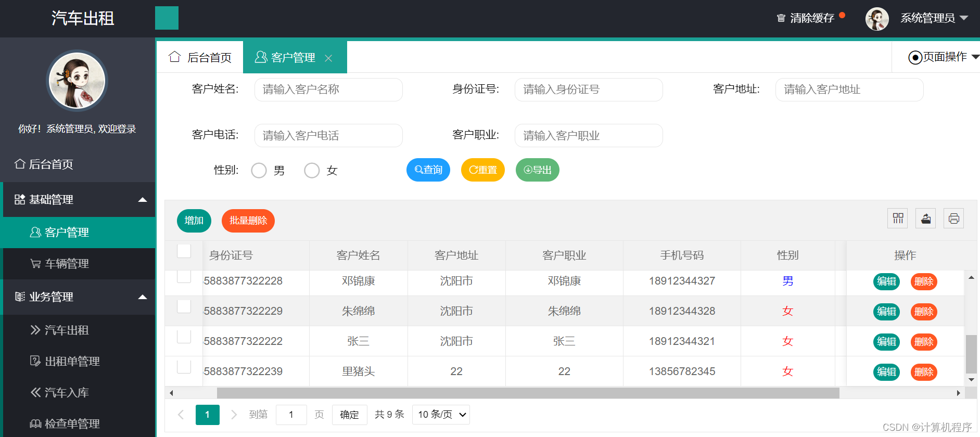
Task: Click the 确定 page jump button
Action: pos(349,415)
